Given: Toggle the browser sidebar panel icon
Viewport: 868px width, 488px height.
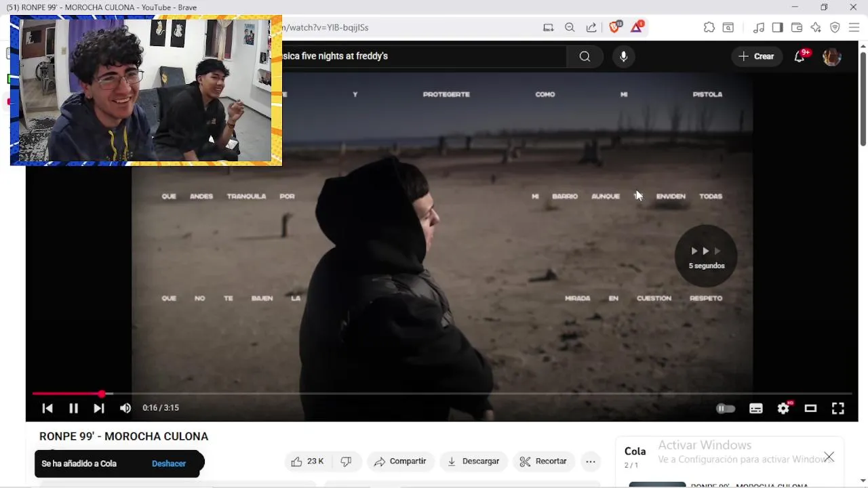Looking at the screenshot, I should (x=778, y=28).
